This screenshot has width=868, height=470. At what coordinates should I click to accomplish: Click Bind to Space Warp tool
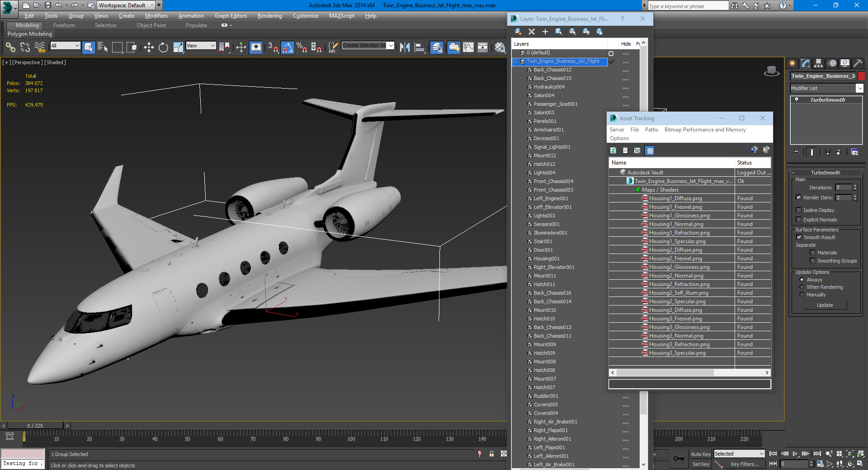[x=40, y=47]
